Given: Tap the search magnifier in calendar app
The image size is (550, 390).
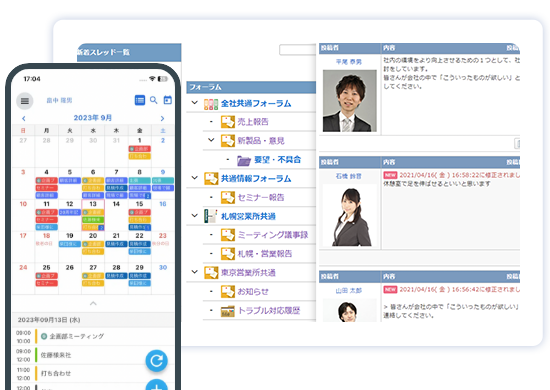Looking at the screenshot, I should 154,100.
